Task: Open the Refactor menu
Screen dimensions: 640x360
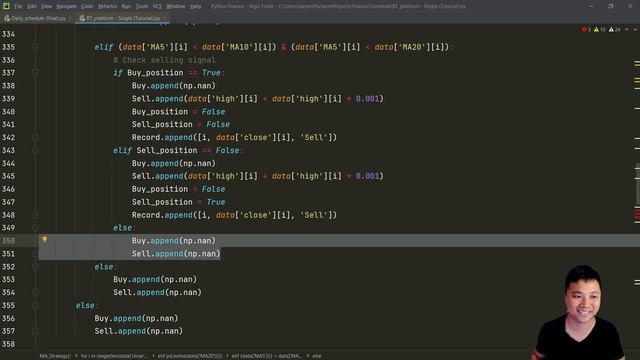Action: tap(107, 6)
